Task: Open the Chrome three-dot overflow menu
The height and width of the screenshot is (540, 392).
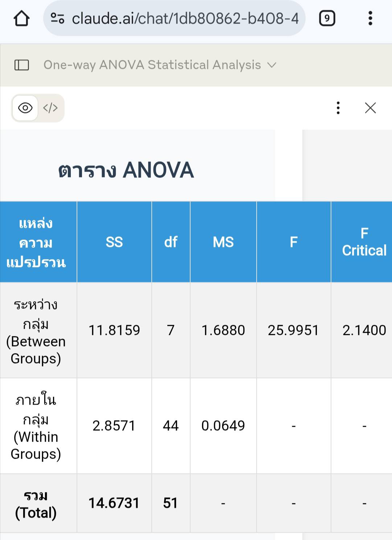Action: coord(370,18)
